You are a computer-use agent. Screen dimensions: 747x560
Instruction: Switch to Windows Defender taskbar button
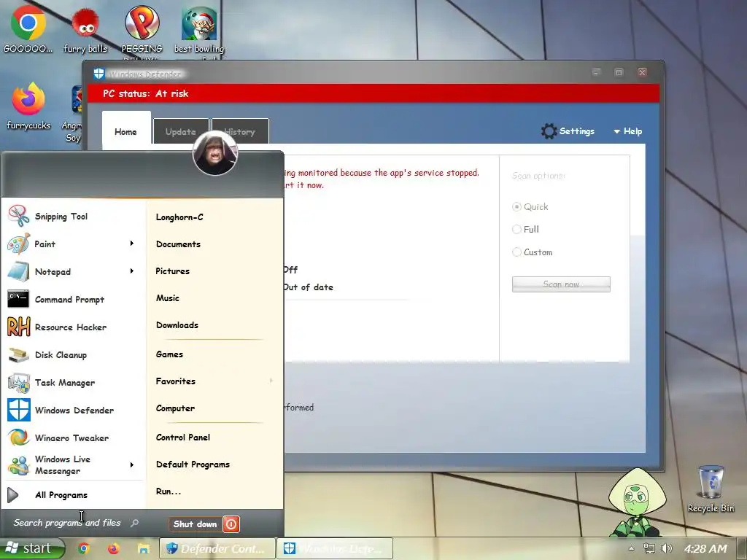pyautogui.click(x=335, y=548)
